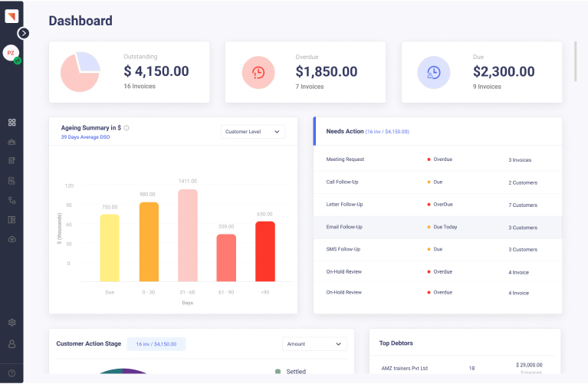The image size is (588, 384).
Task: Click the 16 inv / $4,150.00 badge by Customer Action Stage
Action: (x=156, y=344)
